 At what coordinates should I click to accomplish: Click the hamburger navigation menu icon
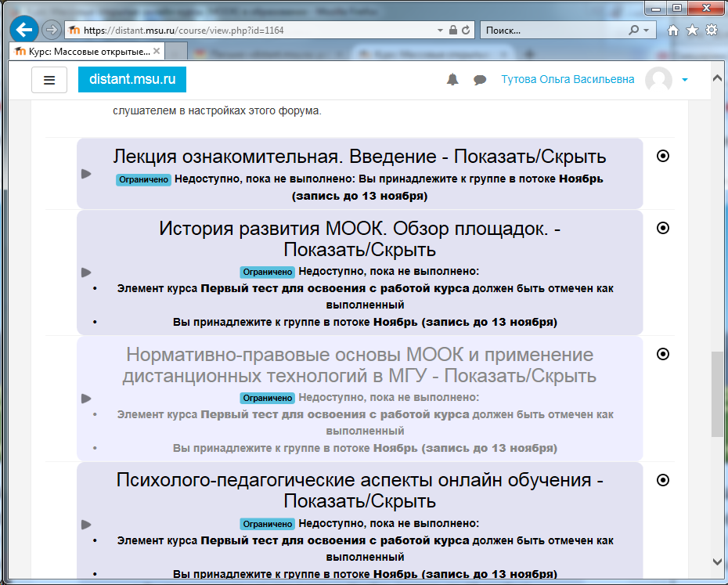pyautogui.click(x=49, y=80)
